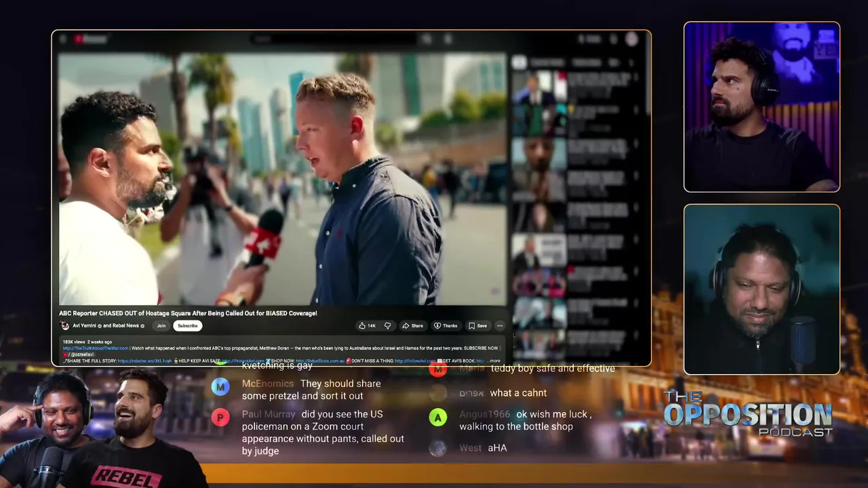The width and height of the screenshot is (868, 488).
Task: Click the YouTube logo in the top bar
Action: (x=92, y=39)
